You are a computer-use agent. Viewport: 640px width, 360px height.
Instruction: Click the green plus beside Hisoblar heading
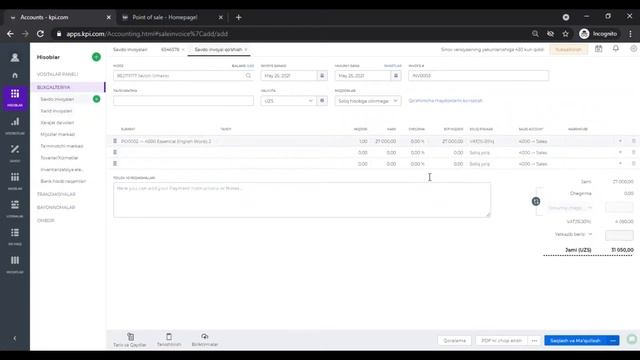(96, 57)
